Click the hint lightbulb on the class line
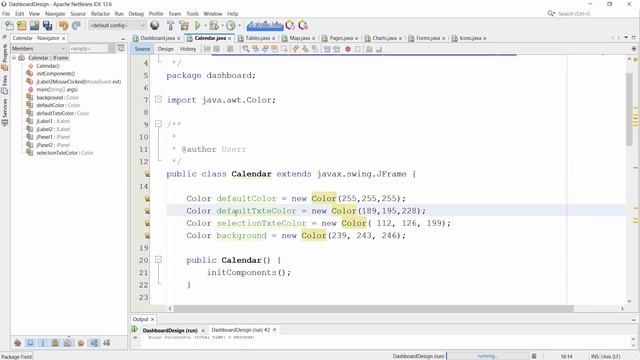Image resolution: width=640 pixels, height=360 pixels. pos(147,174)
